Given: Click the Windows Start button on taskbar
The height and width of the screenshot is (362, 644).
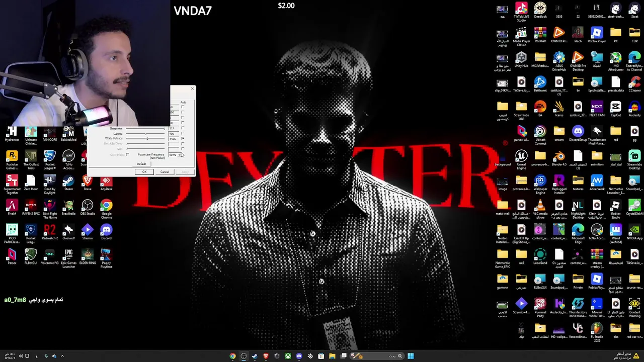Looking at the screenshot, I should pyautogui.click(x=411, y=356).
